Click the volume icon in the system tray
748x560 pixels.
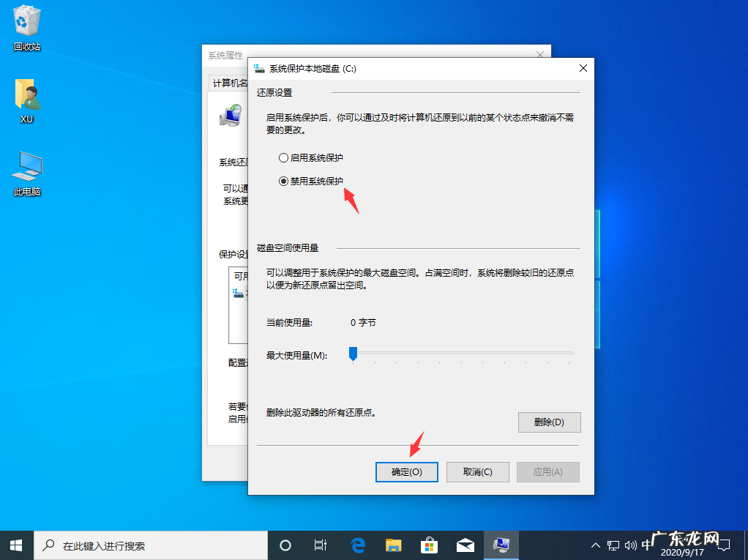click(631, 545)
